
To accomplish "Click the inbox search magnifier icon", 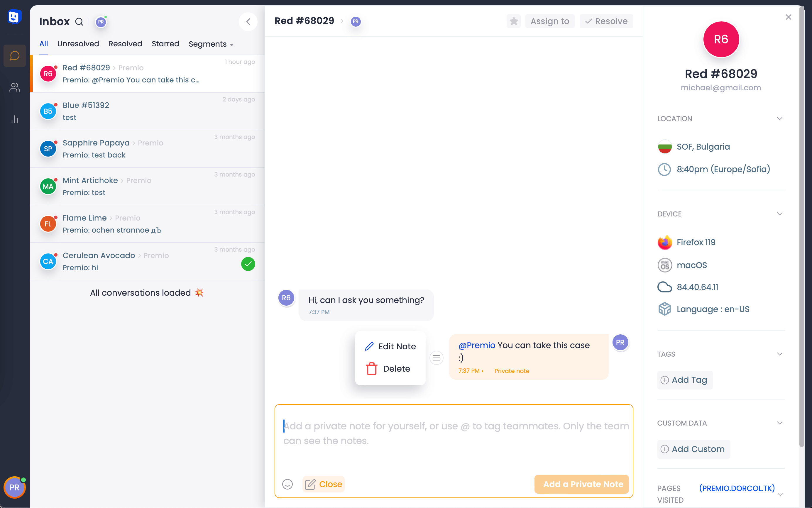I will 79,22.
